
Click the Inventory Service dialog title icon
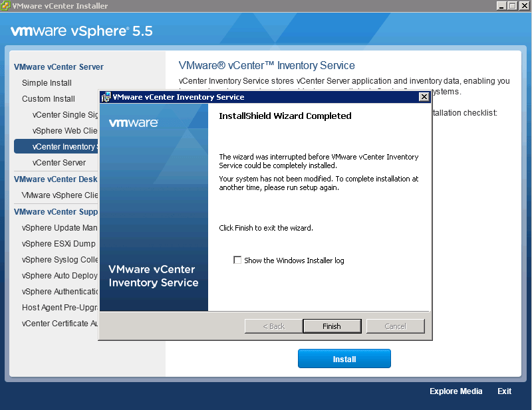pyautogui.click(x=106, y=97)
